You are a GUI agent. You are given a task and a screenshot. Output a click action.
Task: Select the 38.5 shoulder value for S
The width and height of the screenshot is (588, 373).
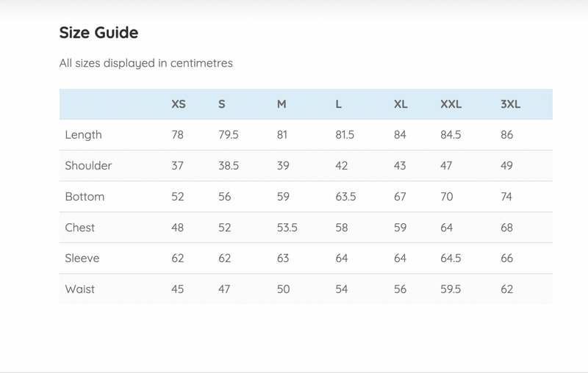(x=229, y=165)
